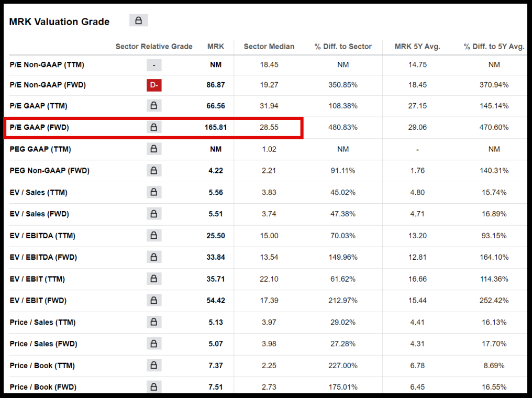Click the Sector Median column header

269,47
